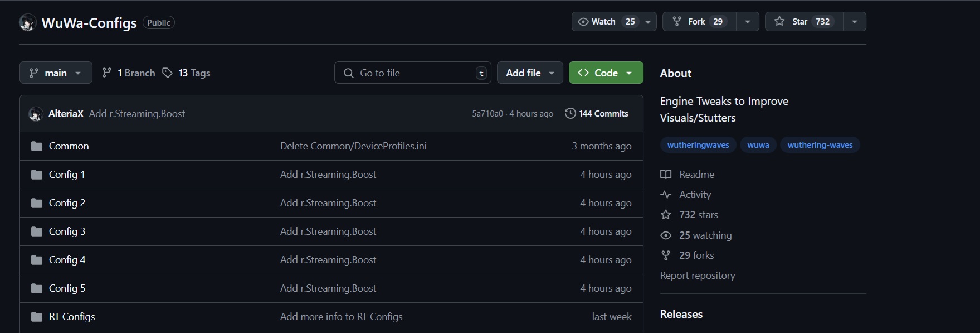Open commit hash 5a710a0

click(x=487, y=114)
